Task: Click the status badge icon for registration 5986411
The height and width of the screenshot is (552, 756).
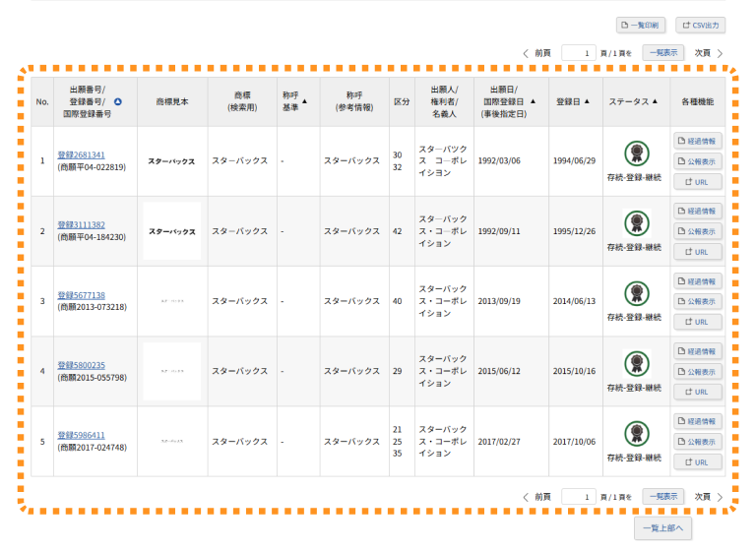Action: pos(636,433)
